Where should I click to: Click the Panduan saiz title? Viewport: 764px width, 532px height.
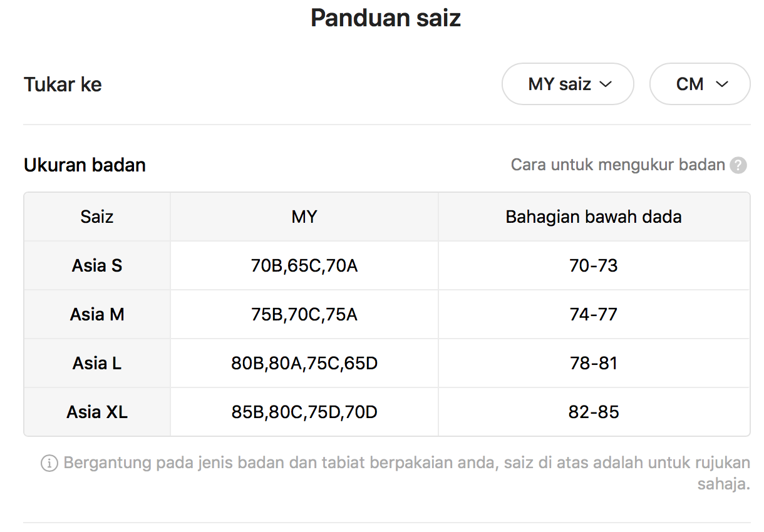click(x=386, y=18)
